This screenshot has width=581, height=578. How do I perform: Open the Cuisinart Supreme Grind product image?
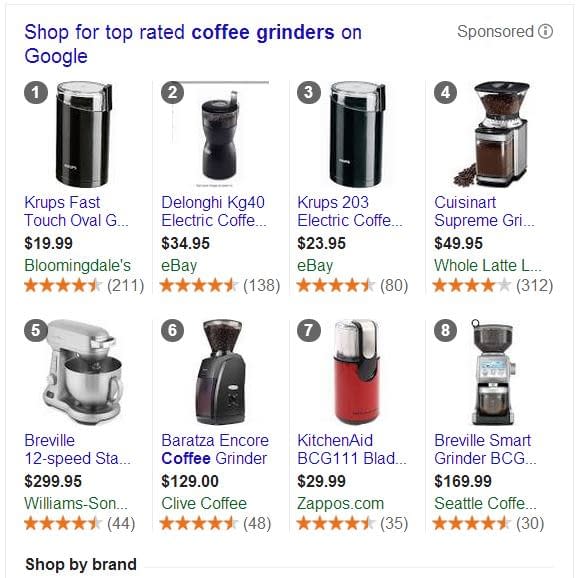(492, 134)
